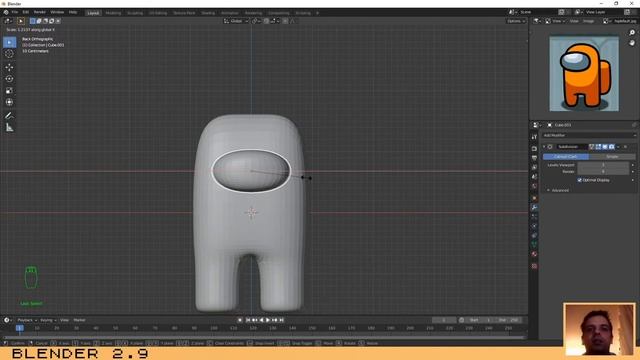
Task: Choose Catmull-Clark subdivision type
Action: (x=566, y=157)
